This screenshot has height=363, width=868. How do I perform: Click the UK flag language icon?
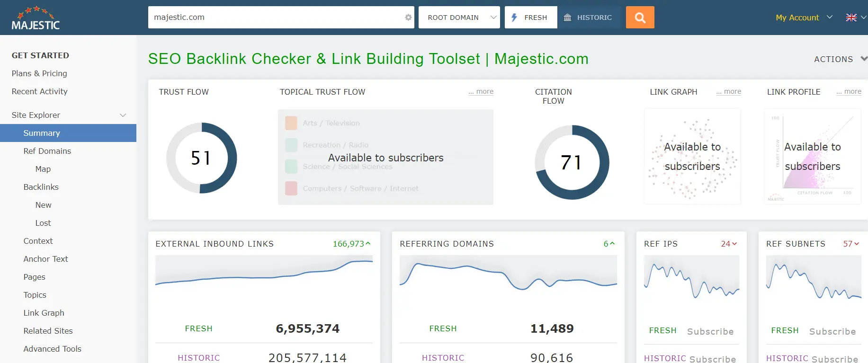pyautogui.click(x=851, y=18)
